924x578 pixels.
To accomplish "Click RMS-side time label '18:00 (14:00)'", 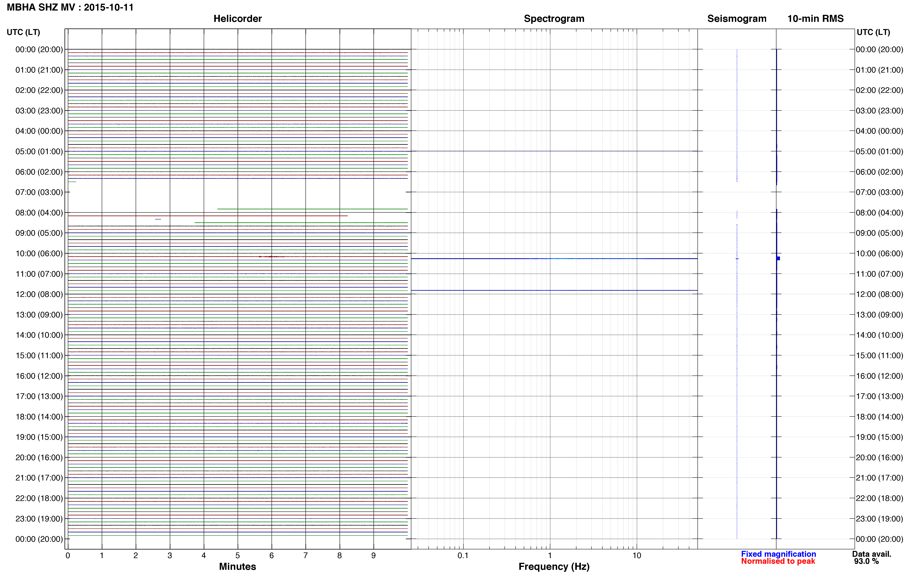I will 879,417.
